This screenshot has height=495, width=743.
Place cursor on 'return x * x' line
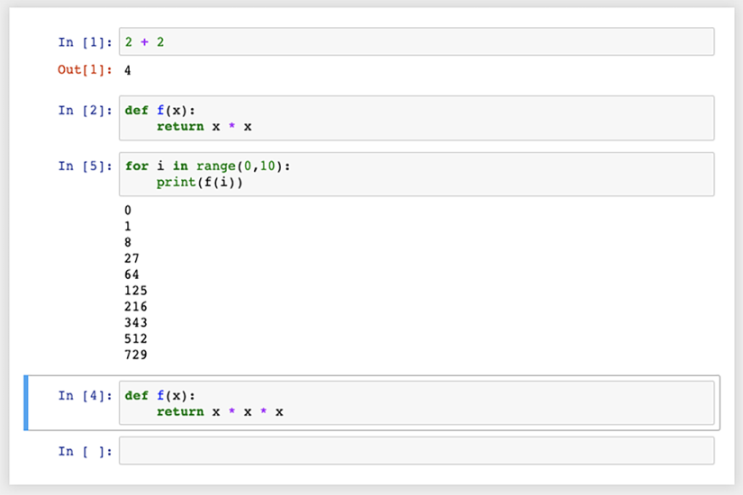(204, 126)
